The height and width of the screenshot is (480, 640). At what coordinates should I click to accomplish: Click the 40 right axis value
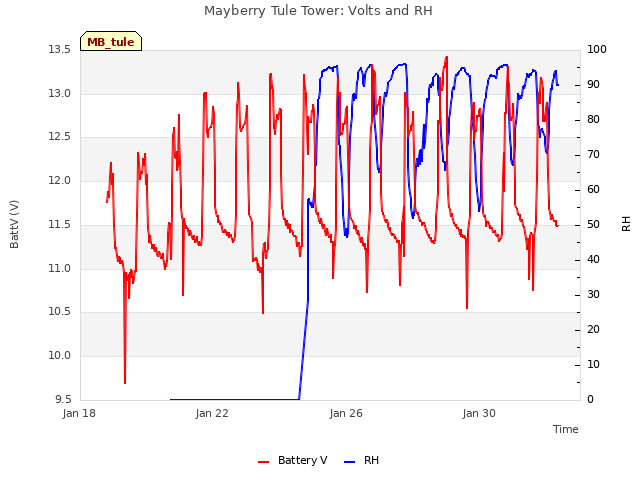click(593, 260)
